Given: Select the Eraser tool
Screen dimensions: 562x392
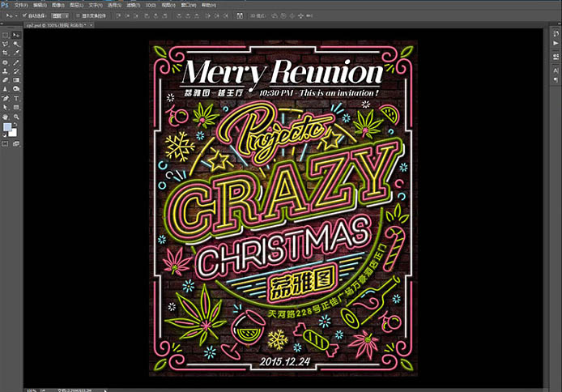Looking at the screenshot, I should (x=6, y=80).
